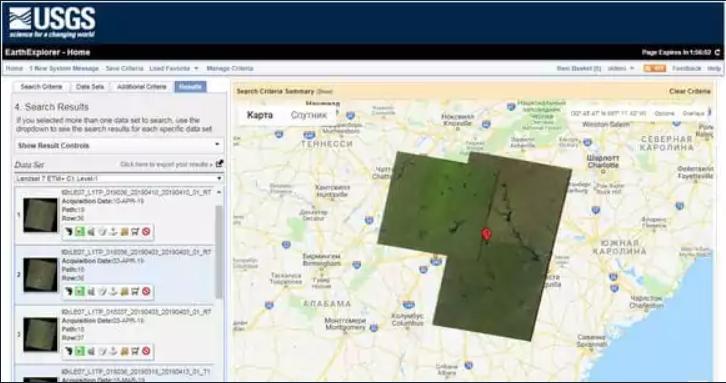Viewport: 726px width, 383px height.
Task: Order result 2 scene via cart icon
Action: coord(135,291)
